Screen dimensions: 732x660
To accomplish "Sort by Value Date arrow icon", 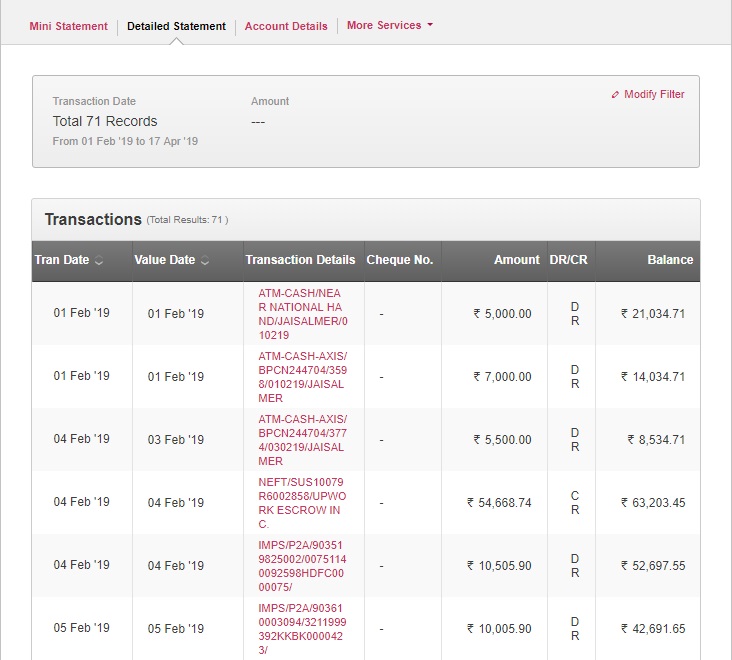I will tap(205, 260).
